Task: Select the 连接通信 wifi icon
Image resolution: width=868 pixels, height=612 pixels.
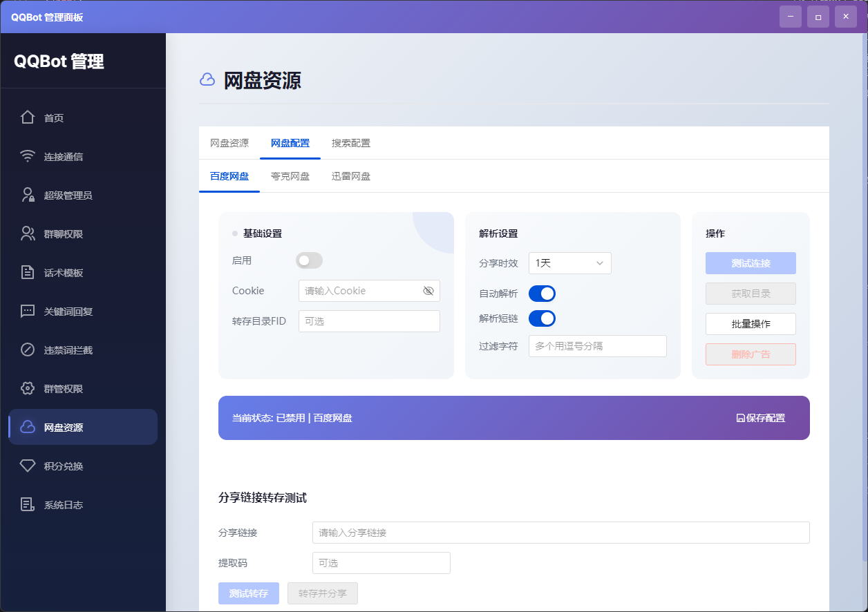Action: pyautogui.click(x=26, y=156)
